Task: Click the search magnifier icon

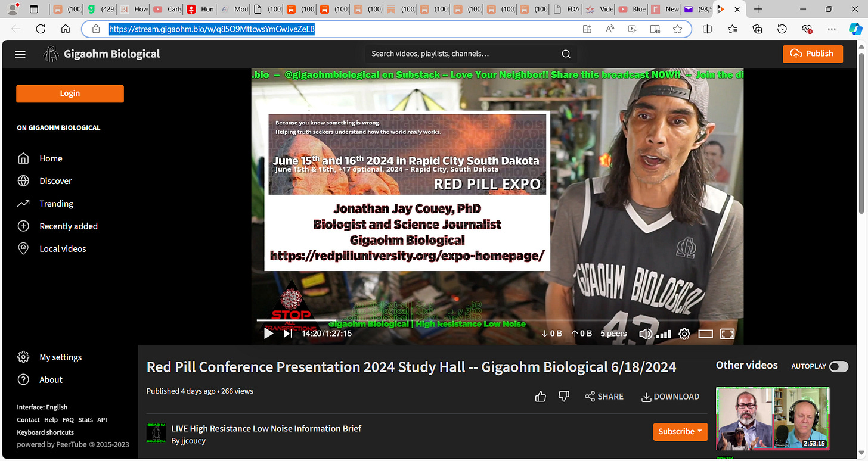Action: pos(566,54)
